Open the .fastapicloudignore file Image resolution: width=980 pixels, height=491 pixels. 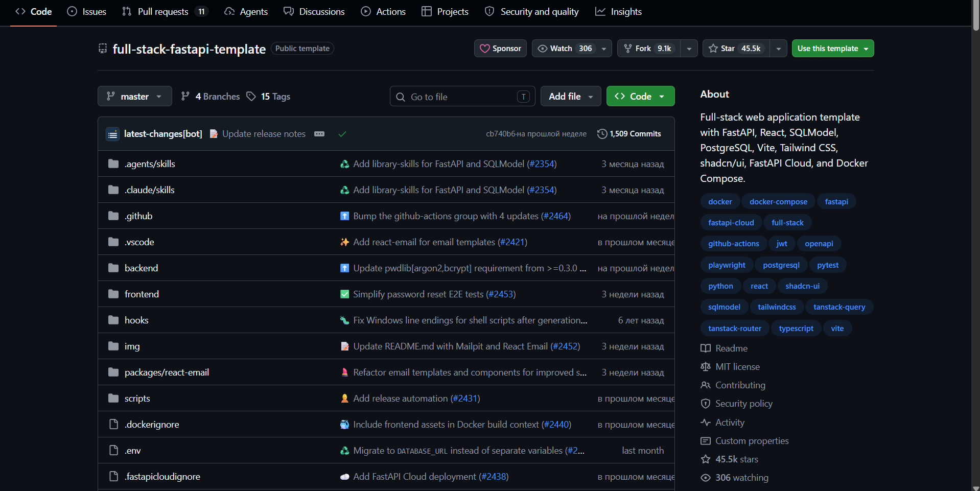pyautogui.click(x=162, y=477)
